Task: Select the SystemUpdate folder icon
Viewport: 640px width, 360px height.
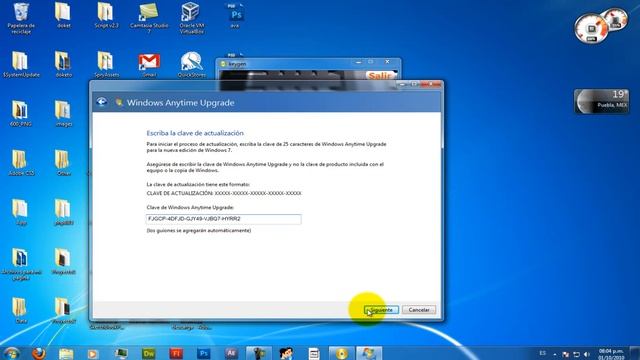Action: coord(21,64)
